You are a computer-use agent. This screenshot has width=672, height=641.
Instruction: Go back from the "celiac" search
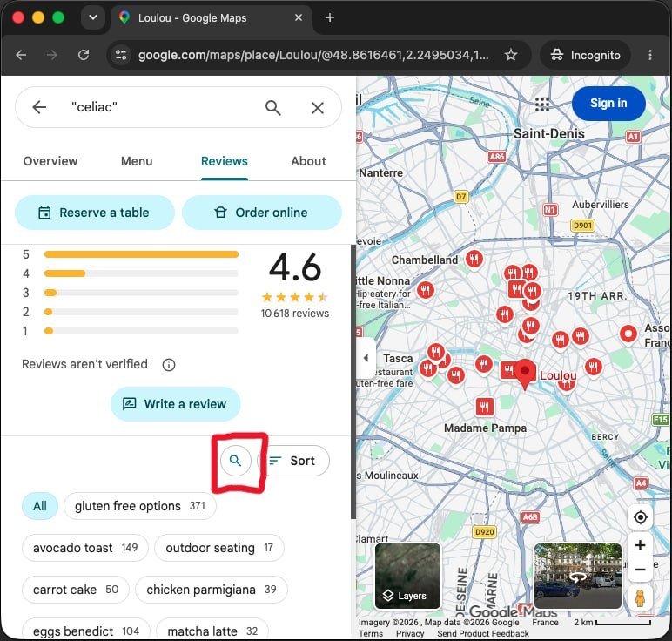click(39, 107)
